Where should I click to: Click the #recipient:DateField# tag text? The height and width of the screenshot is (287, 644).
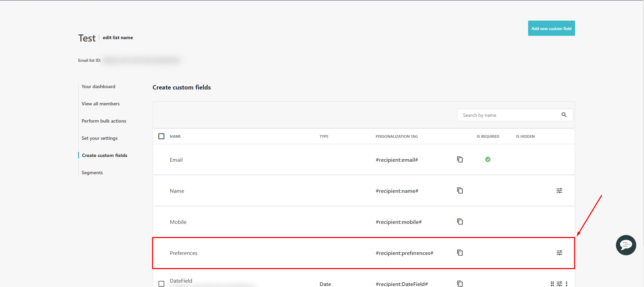(x=402, y=284)
